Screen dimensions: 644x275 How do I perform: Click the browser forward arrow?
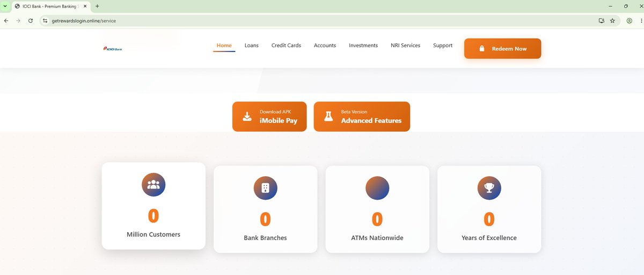point(18,20)
